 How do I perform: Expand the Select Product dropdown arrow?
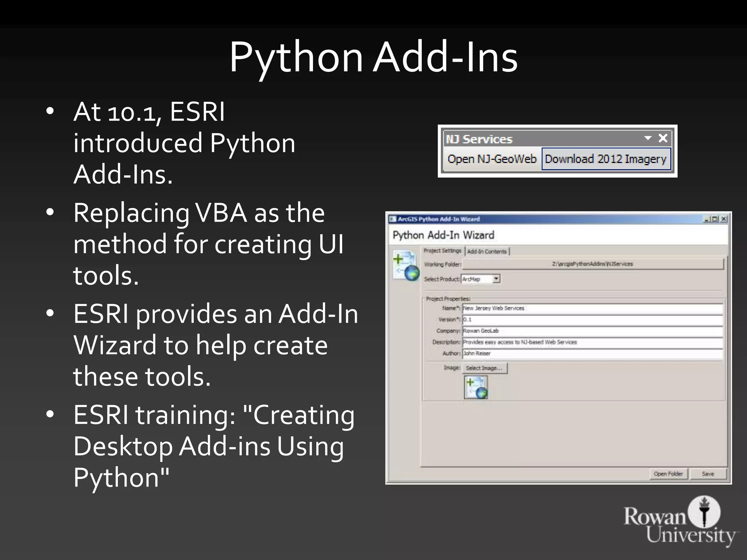496,279
